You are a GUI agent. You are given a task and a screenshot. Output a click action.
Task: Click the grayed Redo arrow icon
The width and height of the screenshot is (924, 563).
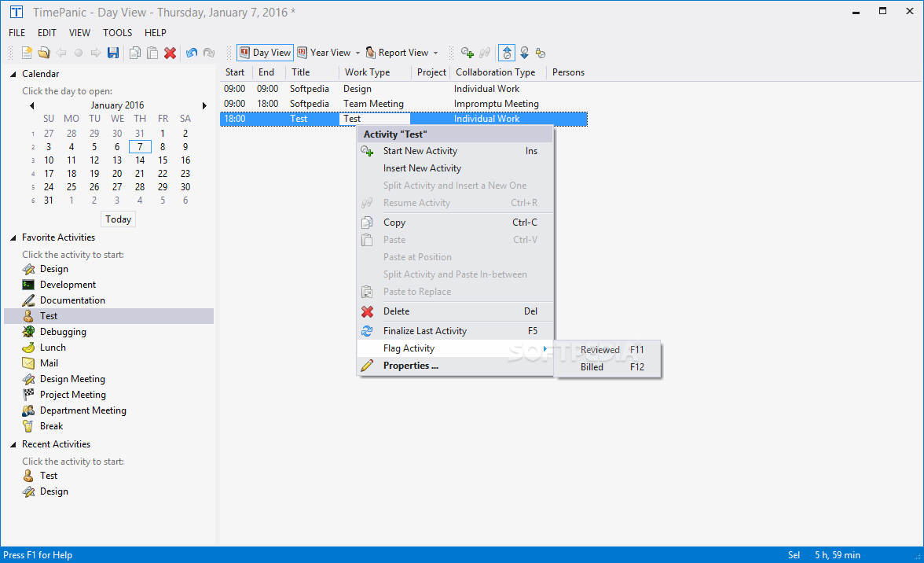209,53
